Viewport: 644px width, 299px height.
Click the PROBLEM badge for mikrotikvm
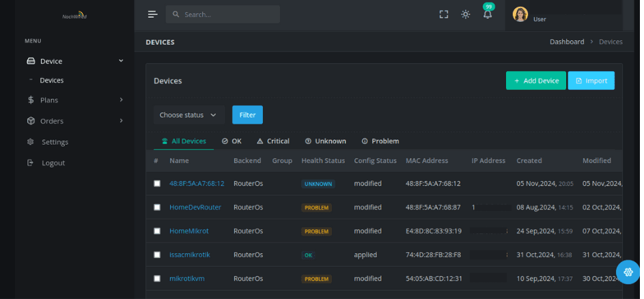coord(316,279)
